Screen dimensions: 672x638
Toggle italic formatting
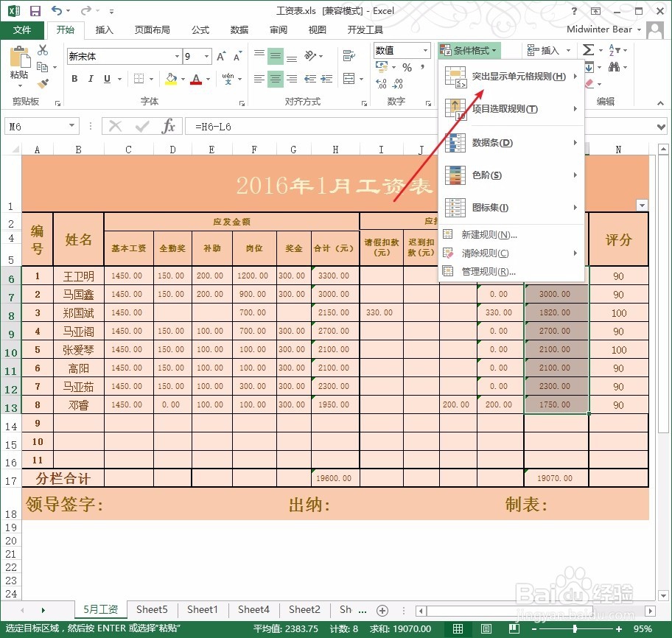(x=91, y=79)
